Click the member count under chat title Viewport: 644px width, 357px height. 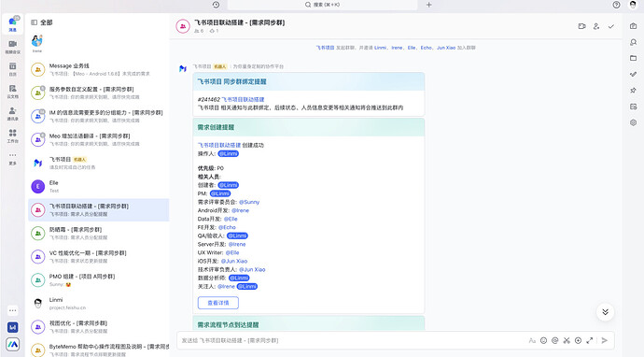click(199, 31)
